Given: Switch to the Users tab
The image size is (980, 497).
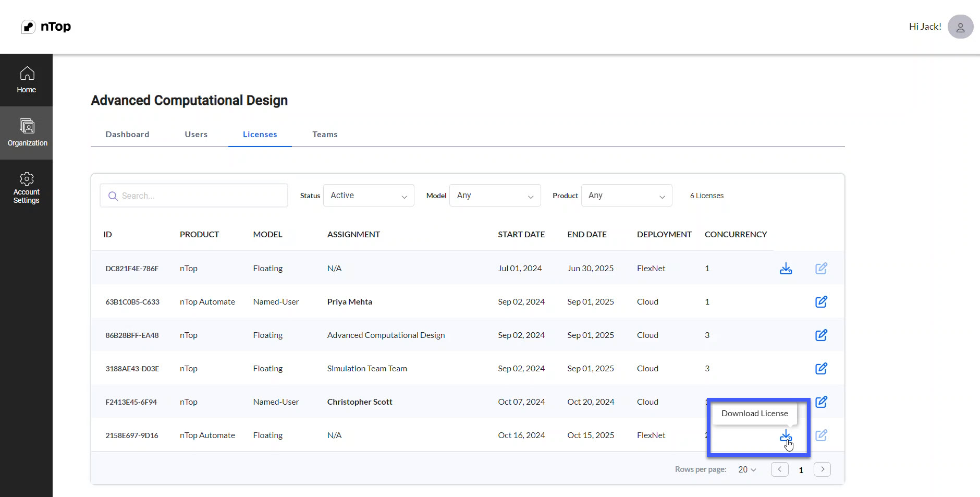Looking at the screenshot, I should 196,135.
